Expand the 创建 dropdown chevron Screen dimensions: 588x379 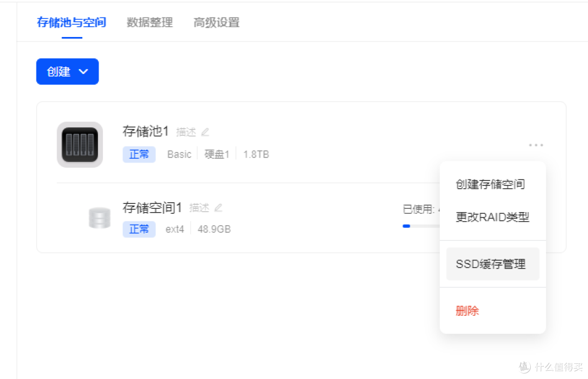(x=83, y=71)
